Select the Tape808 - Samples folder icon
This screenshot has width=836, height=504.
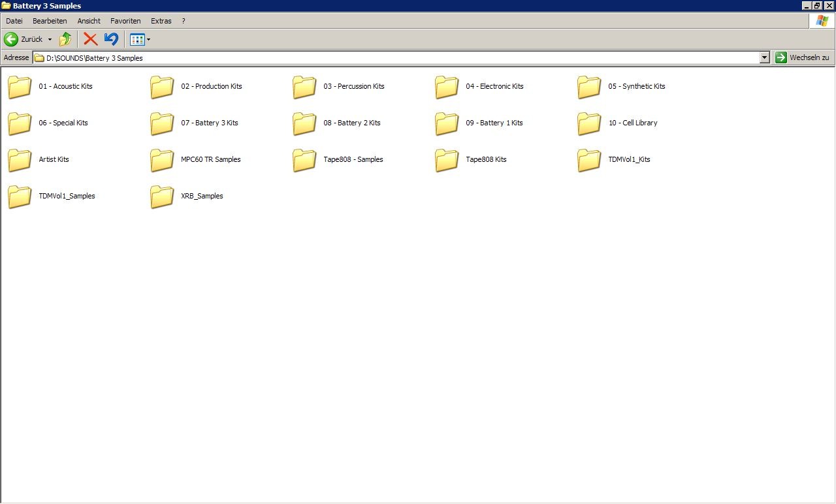304,159
